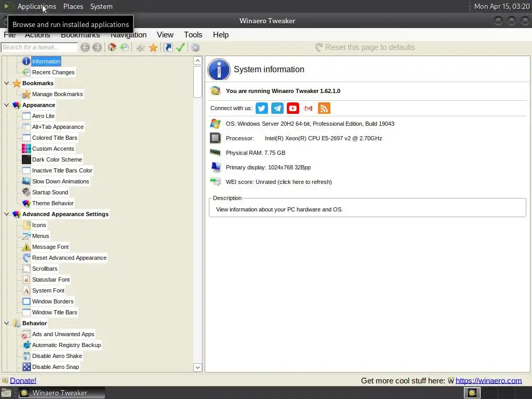Click the tree scrollbar down arrow
The width and height of the screenshot is (532, 399).
(x=197, y=367)
